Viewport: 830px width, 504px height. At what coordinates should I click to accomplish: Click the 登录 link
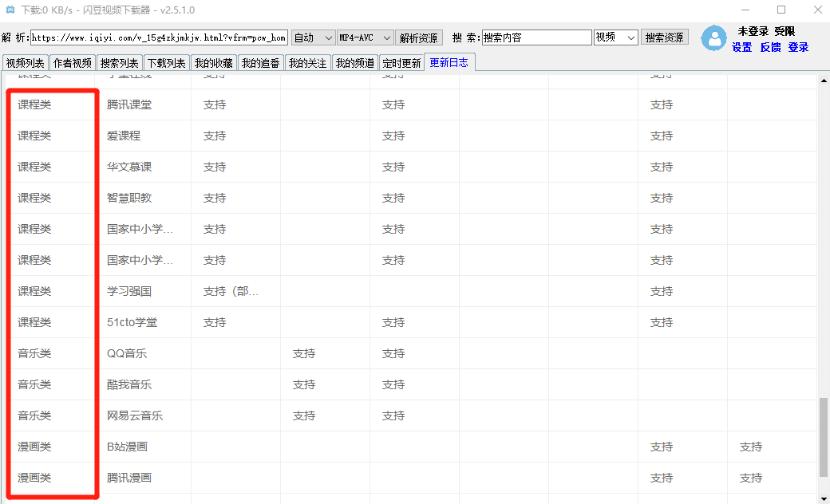click(798, 47)
